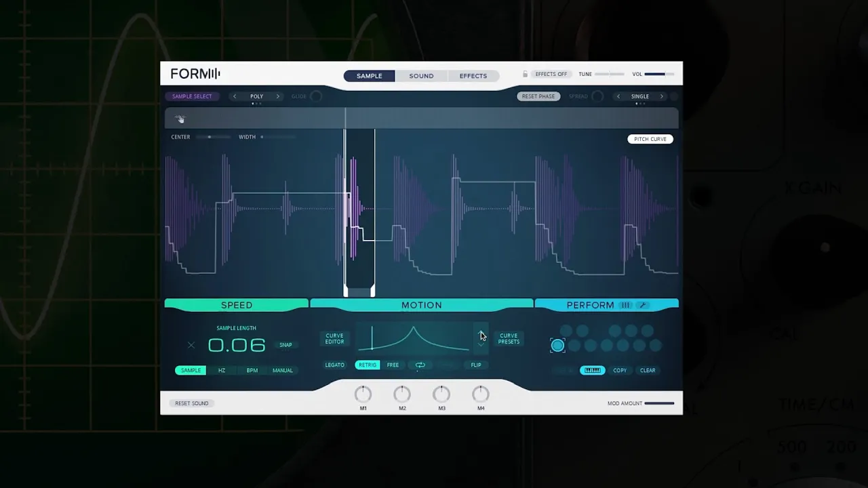Click the GLIDE knob
Viewport: 868px width, 488px height.
point(315,96)
